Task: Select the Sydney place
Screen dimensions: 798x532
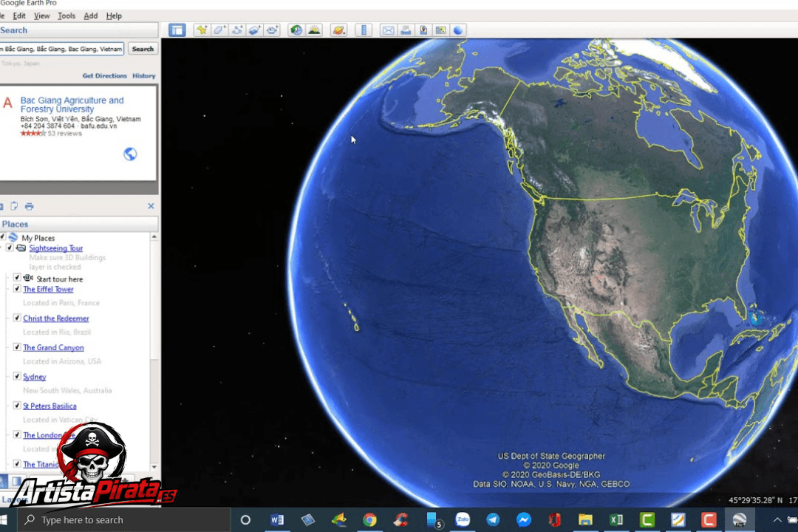Action: pyautogui.click(x=34, y=377)
